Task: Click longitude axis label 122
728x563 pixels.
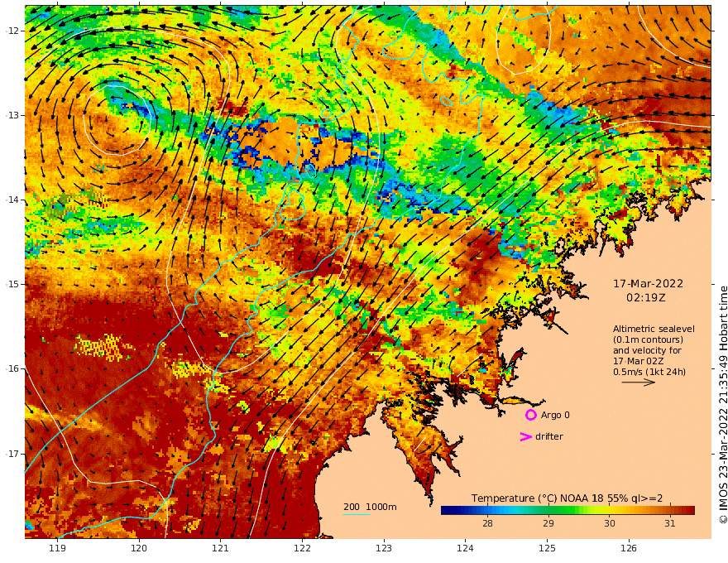Action: click(302, 549)
